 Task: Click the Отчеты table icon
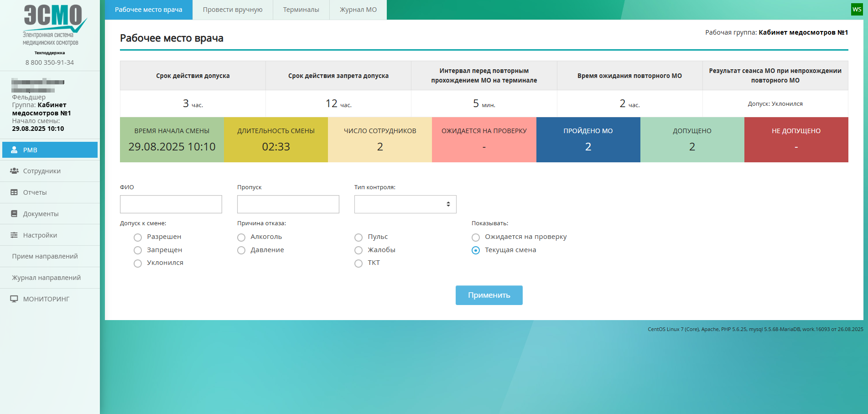click(14, 192)
